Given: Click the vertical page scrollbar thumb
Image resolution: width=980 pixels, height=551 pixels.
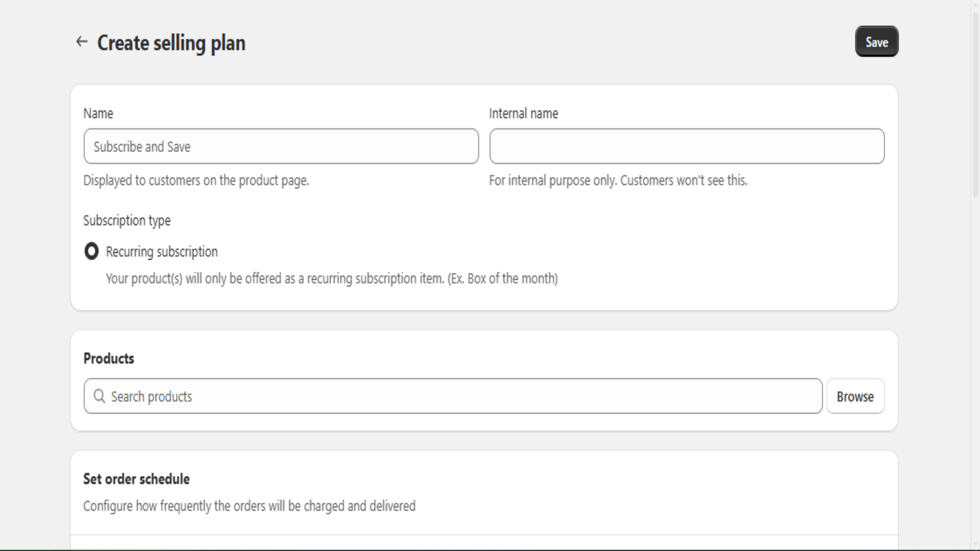Looking at the screenshot, I should click(975, 104).
